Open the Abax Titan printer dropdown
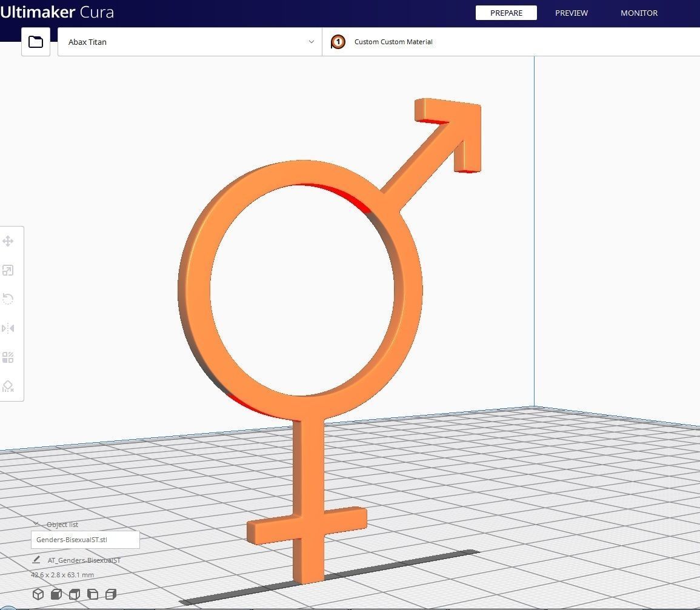Viewport: 700px width, 610px height. pyautogui.click(x=190, y=42)
